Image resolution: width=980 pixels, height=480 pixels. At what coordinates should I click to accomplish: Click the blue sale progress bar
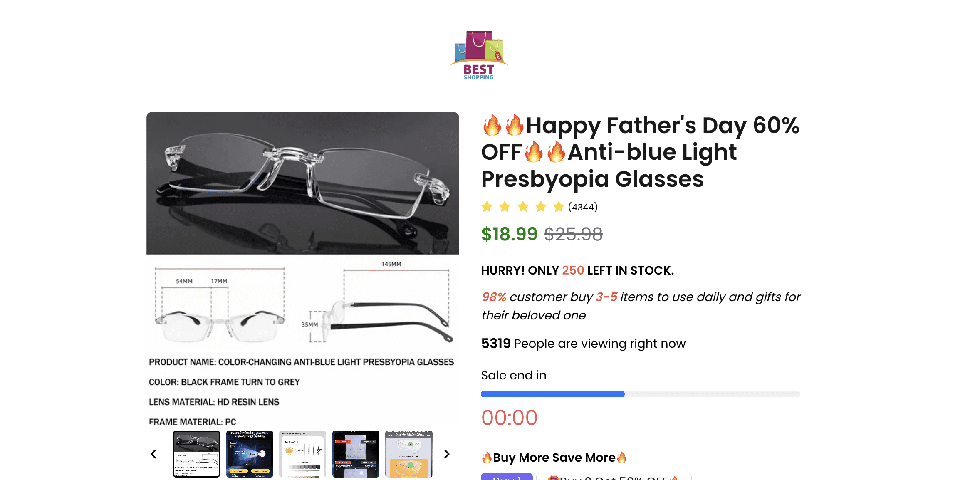tap(552, 394)
